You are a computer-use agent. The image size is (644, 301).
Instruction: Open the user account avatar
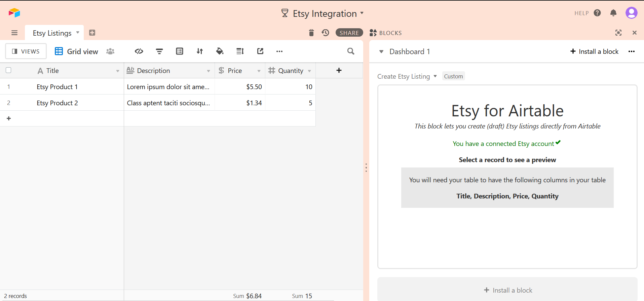[631, 13]
